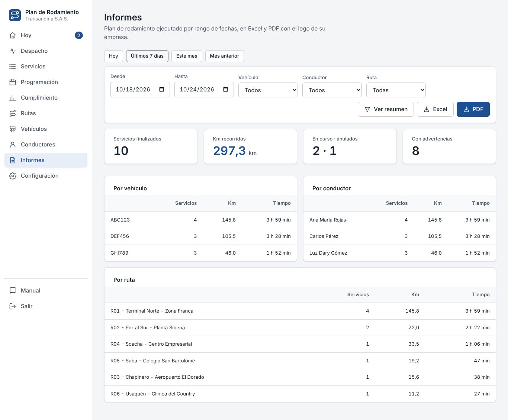Choose the Este mes range preset
This screenshot has height=420, width=508.
187,56
